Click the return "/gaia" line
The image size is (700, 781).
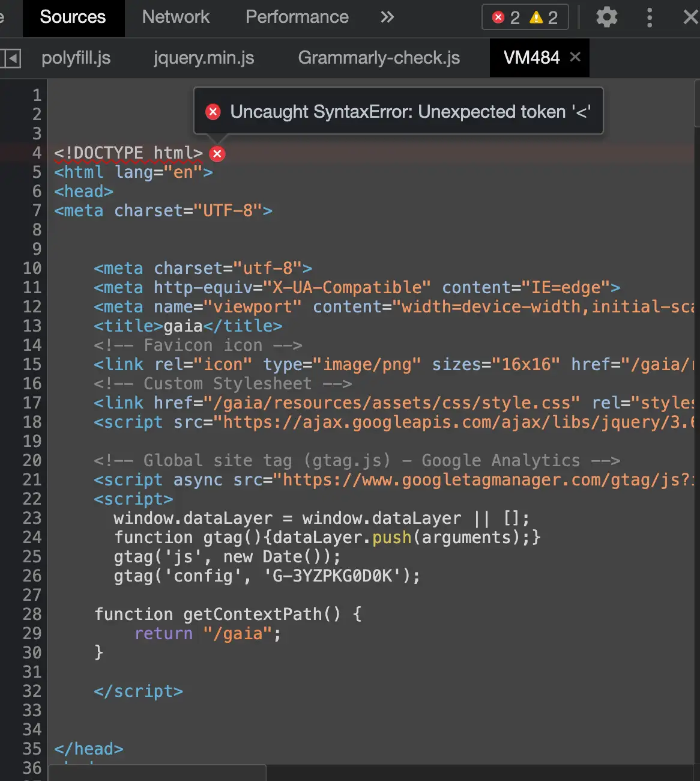coord(208,634)
